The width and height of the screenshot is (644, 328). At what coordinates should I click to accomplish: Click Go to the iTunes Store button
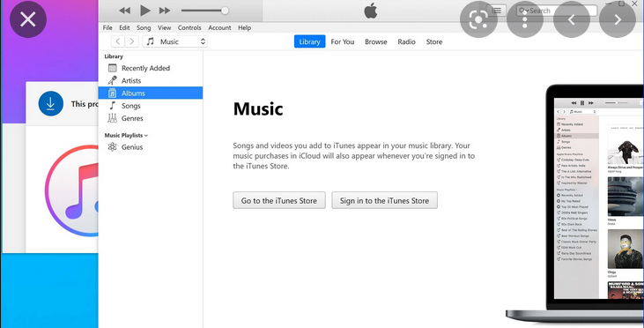pos(279,200)
